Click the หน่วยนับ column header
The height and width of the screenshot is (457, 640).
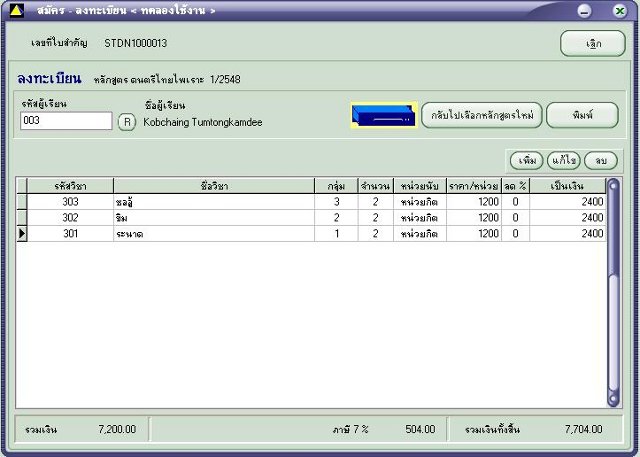tap(420, 186)
